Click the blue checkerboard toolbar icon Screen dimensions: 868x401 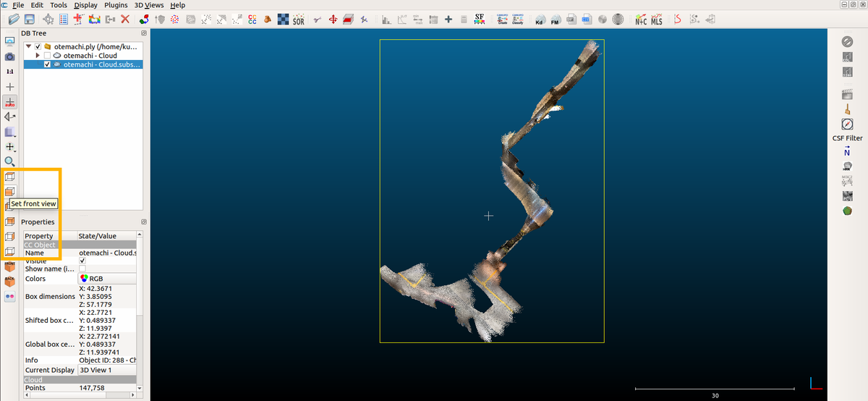[x=284, y=20]
